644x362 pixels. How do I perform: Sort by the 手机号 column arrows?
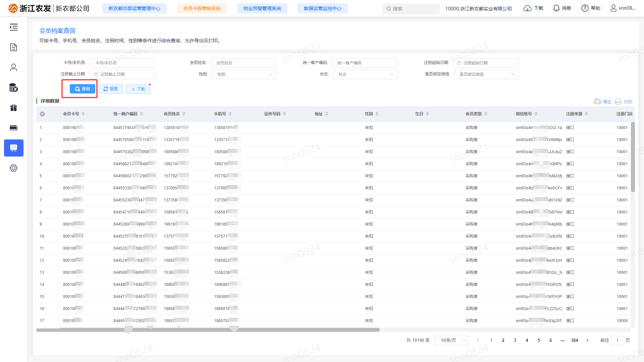(230, 114)
